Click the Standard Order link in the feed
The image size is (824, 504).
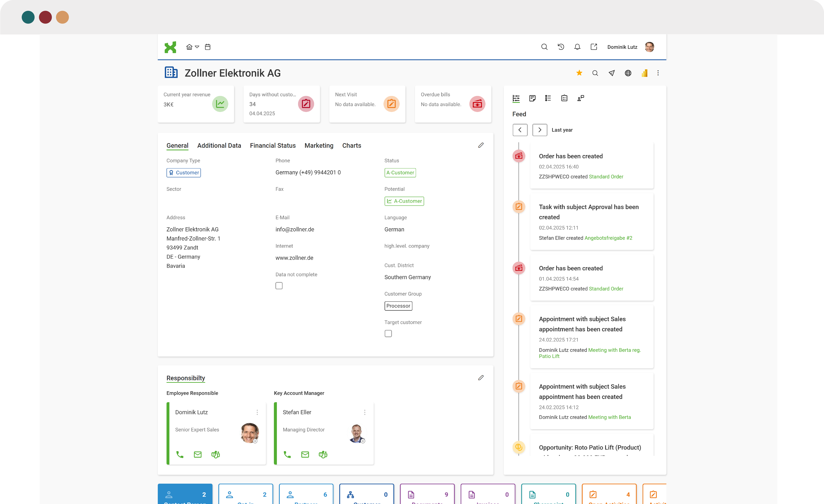(606, 176)
